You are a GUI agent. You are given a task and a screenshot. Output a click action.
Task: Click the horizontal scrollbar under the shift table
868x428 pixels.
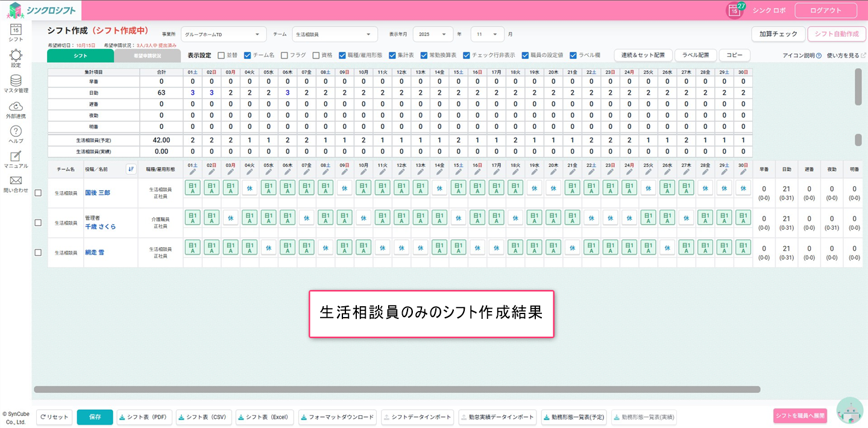pos(397,389)
